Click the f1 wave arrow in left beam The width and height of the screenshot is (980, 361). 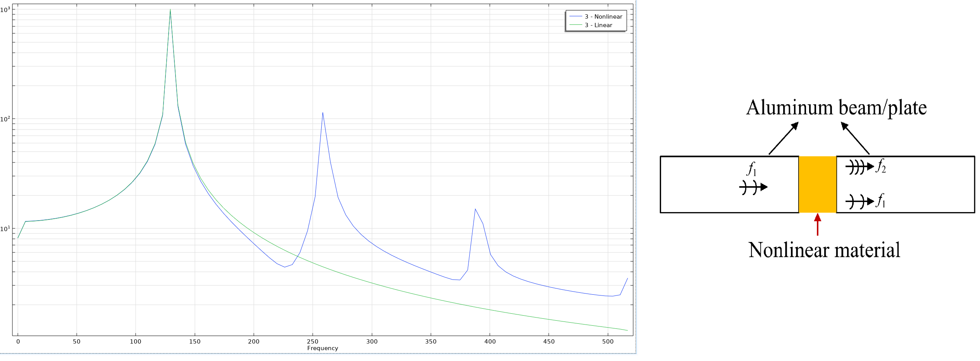coord(753,187)
